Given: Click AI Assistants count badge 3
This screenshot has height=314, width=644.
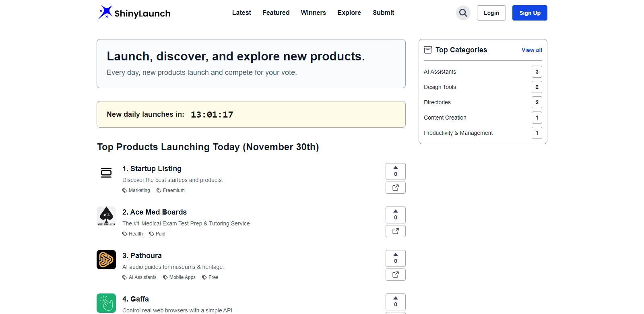Looking at the screenshot, I should click(537, 72).
